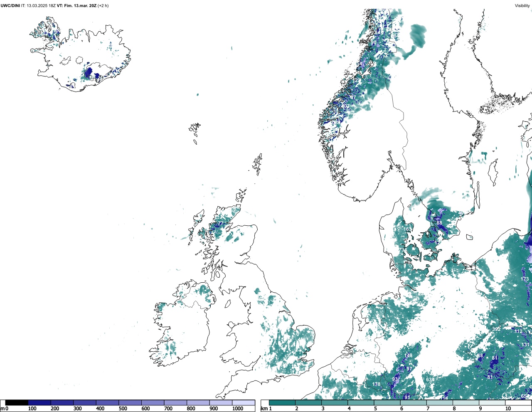Click the 'Visibility' parameter label
532x412 pixels.
522,6
